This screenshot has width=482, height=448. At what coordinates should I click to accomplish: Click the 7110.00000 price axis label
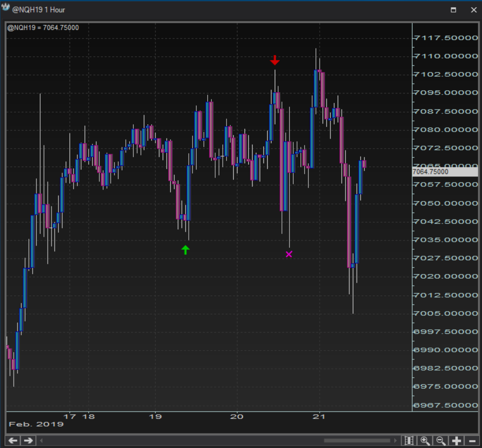(x=446, y=56)
